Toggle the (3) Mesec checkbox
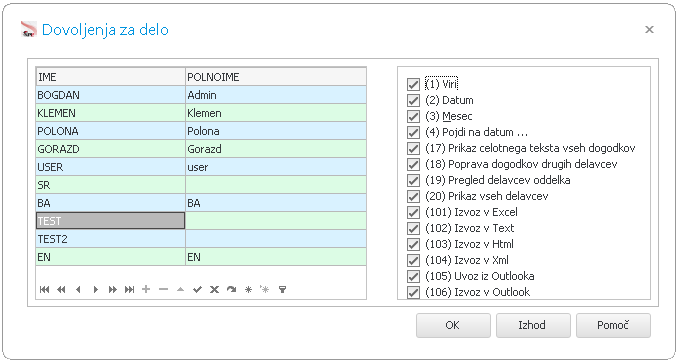The image size is (678, 362). click(x=413, y=116)
